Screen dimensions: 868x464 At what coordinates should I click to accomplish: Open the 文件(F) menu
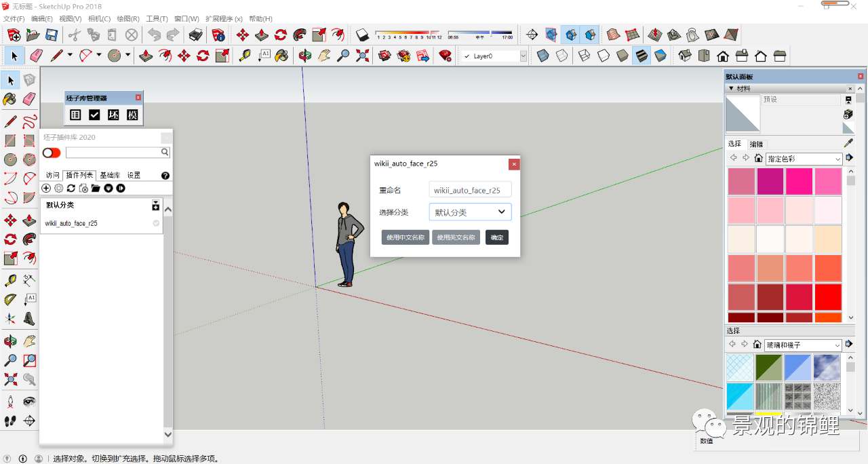[x=14, y=18]
